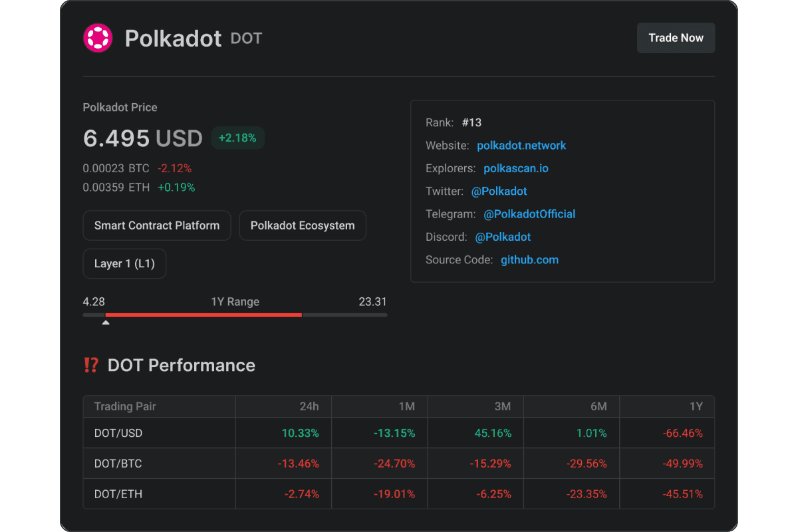Click the 3M column header
This screenshot has height=532, width=798.
click(501, 406)
